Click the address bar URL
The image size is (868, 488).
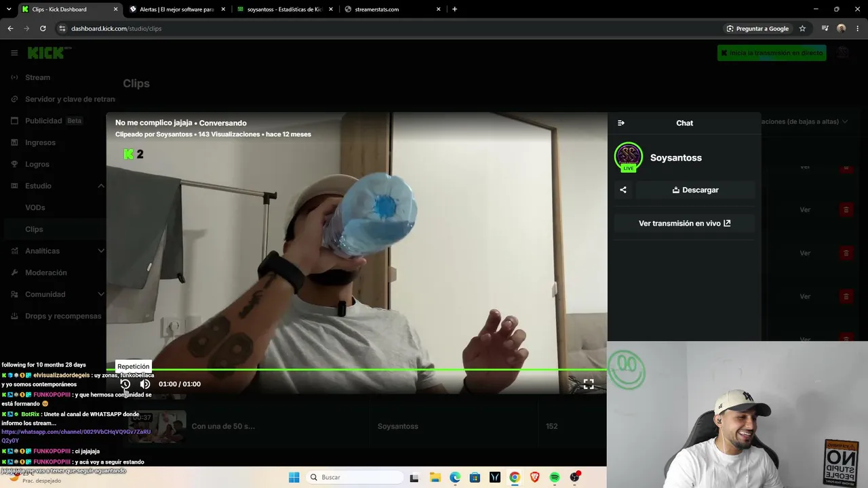[x=117, y=28]
